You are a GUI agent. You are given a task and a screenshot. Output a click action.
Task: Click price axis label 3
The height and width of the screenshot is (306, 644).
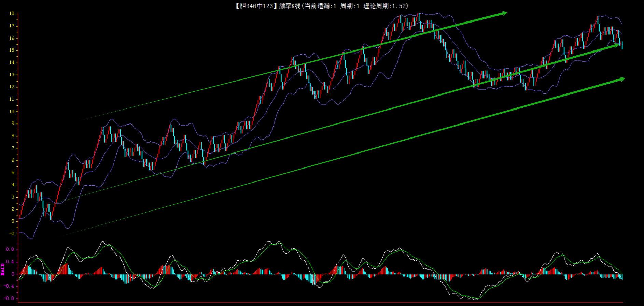(13, 197)
